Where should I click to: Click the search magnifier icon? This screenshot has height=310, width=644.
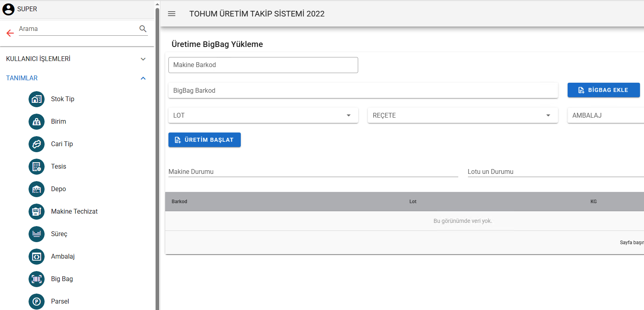[x=143, y=29]
